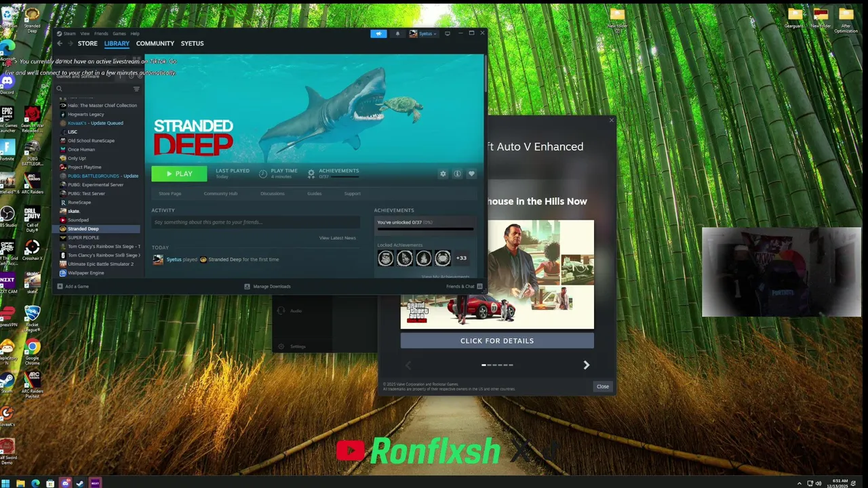868x488 pixels.
Task: Click CLICK FOR DETAILS in GTA popup
Action: (497, 341)
